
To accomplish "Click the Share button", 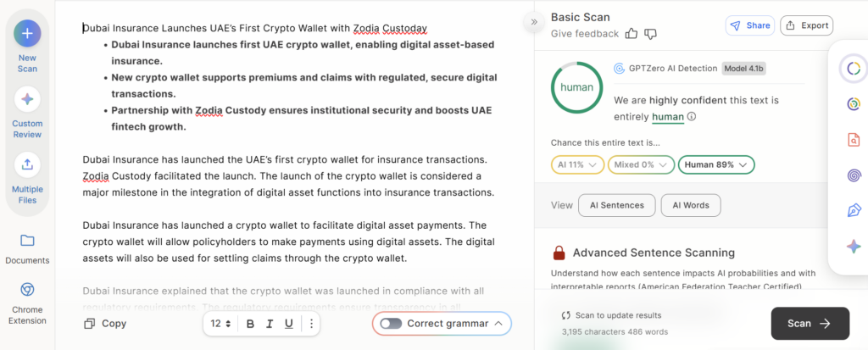I will click(749, 25).
